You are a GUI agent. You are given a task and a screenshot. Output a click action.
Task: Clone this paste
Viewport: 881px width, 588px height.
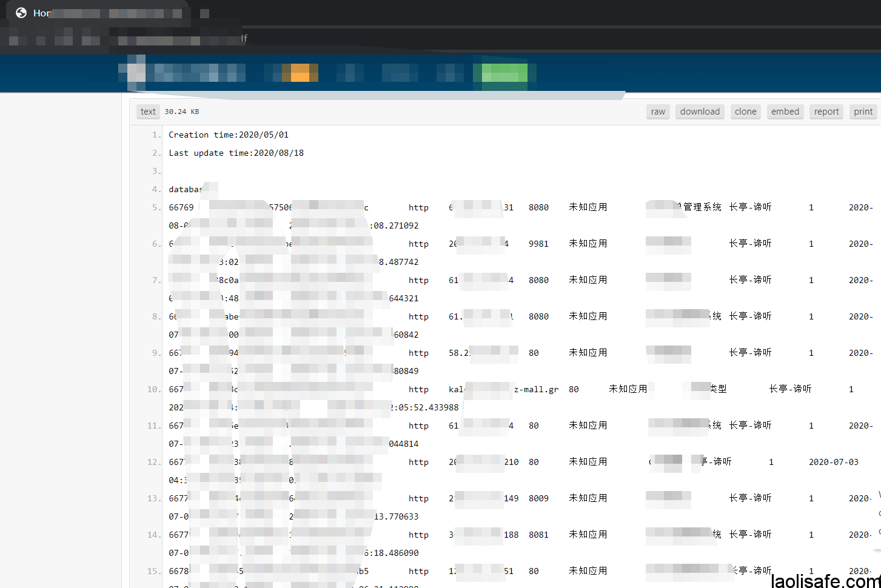tap(745, 112)
